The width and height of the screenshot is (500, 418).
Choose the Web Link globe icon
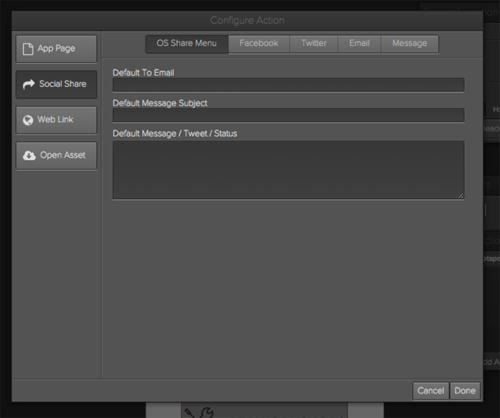click(28, 120)
